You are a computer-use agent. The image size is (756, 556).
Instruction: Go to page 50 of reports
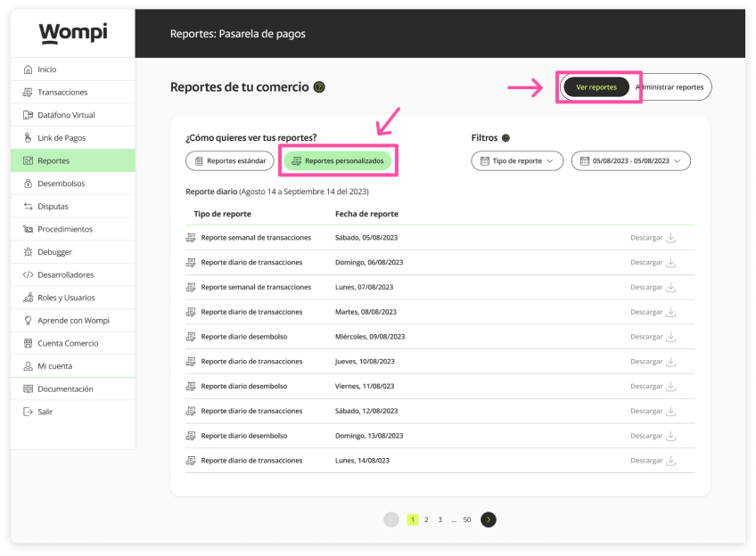click(x=467, y=519)
